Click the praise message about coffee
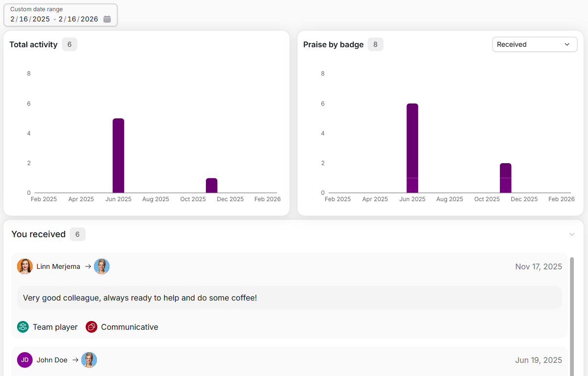 click(140, 298)
